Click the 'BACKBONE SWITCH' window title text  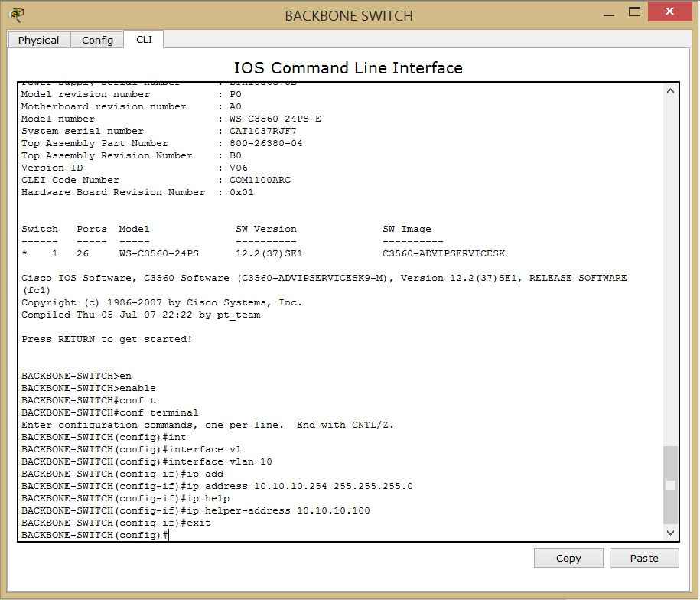[349, 15]
